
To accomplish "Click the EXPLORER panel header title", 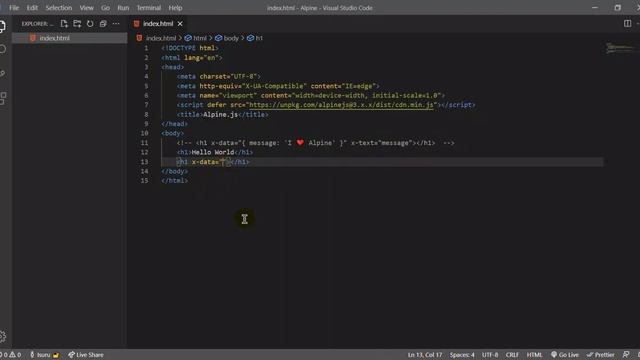I will click(x=37, y=24).
